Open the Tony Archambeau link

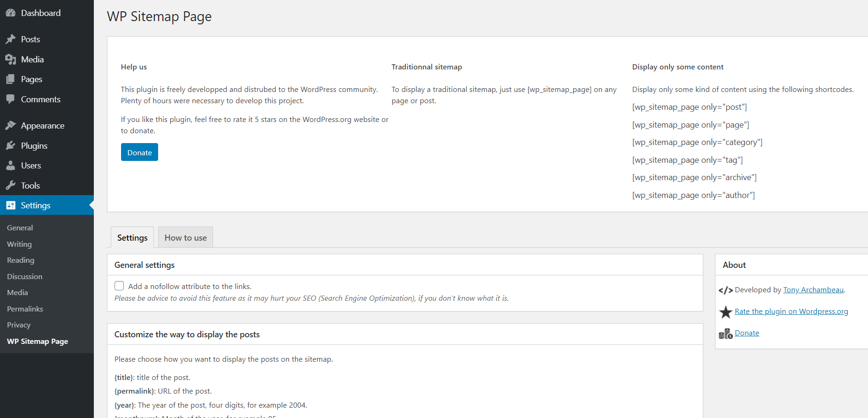click(813, 290)
